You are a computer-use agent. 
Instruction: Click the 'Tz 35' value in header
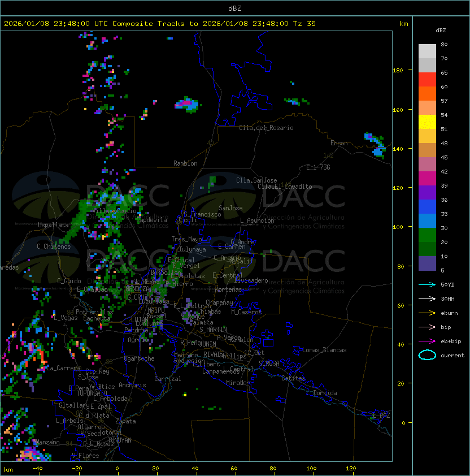[304, 24]
